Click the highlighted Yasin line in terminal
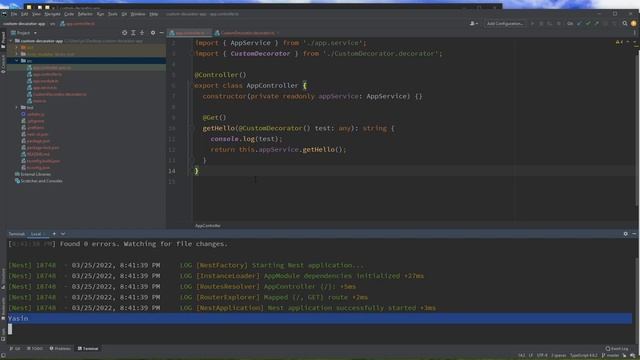 [x=320, y=318]
